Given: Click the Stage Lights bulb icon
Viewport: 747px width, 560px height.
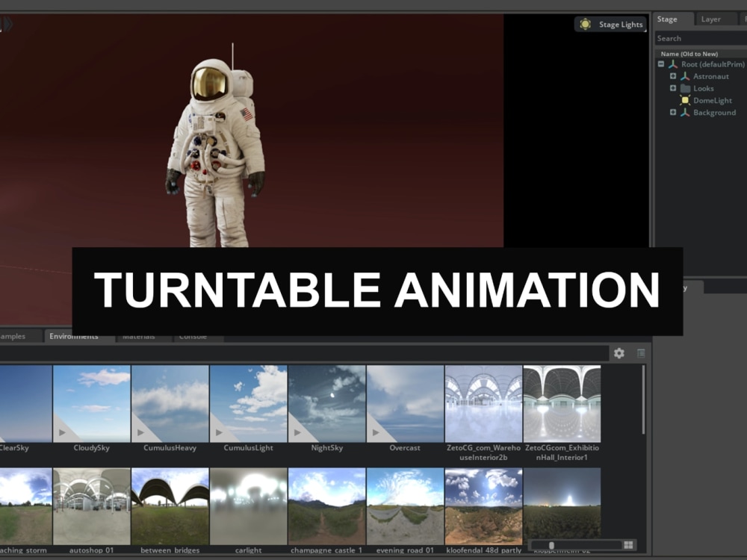Looking at the screenshot, I should coord(586,24).
